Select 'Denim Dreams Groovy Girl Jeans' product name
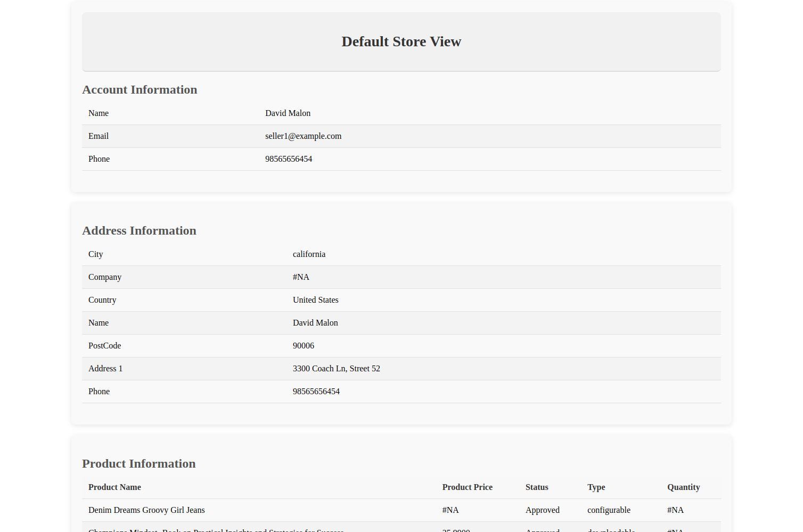803x532 pixels. click(x=146, y=510)
